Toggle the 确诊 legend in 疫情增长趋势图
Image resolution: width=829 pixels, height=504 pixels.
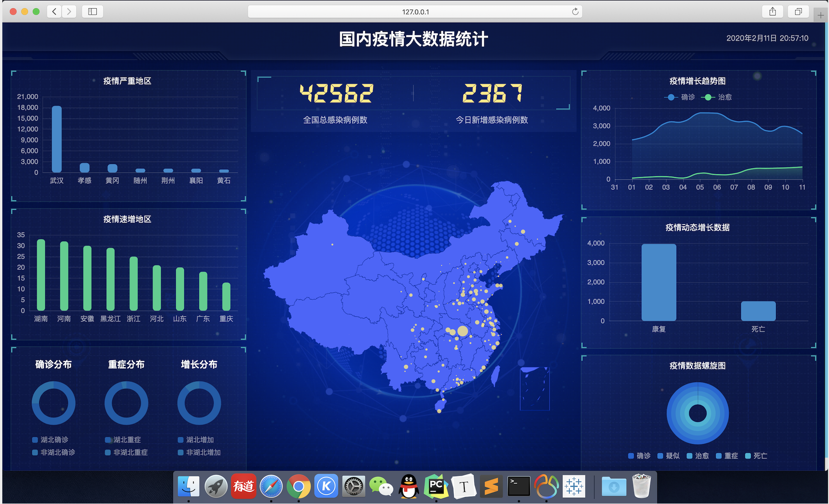click(680, 97)
